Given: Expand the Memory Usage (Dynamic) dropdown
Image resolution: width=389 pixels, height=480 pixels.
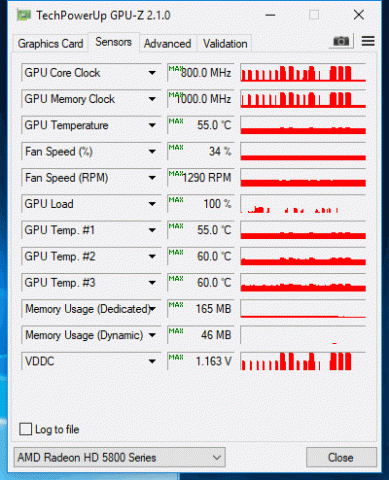Looking at the screenshot, I should (x=152, y=335).
